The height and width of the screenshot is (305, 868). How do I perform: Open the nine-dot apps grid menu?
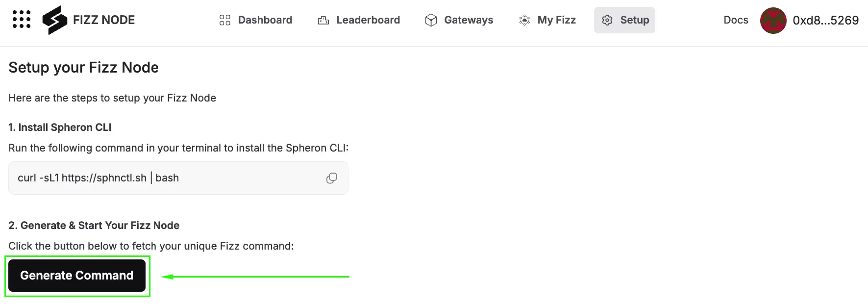[22, 20]
